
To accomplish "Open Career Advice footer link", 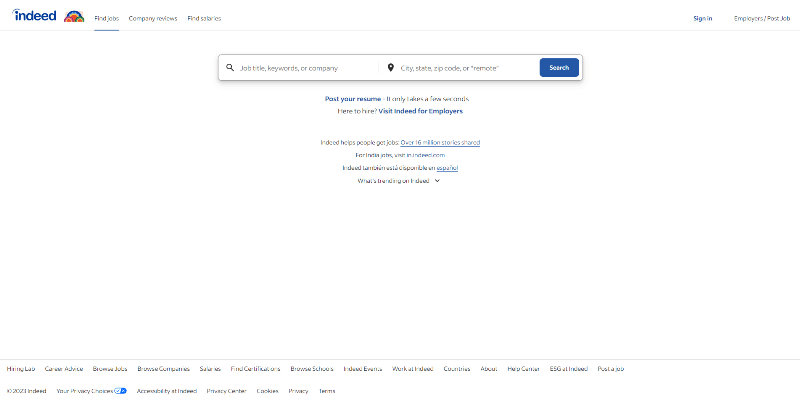I will click(64, 369).
